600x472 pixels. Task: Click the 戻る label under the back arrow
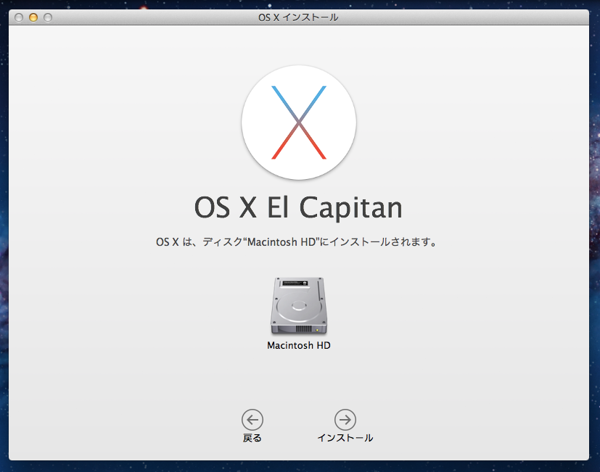(252, 438)
